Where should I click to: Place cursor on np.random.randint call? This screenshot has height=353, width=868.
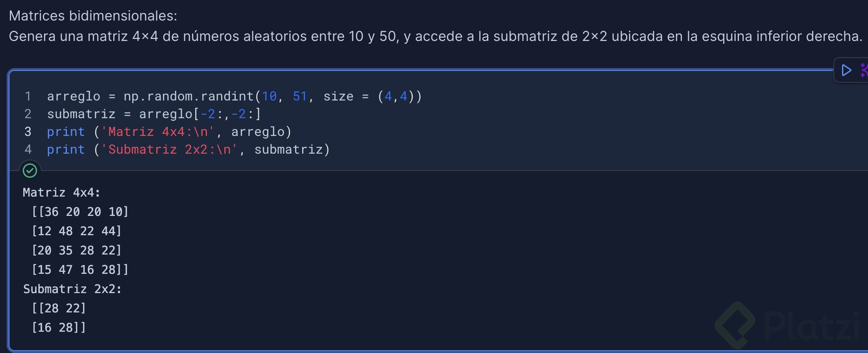tap(189, 96)
